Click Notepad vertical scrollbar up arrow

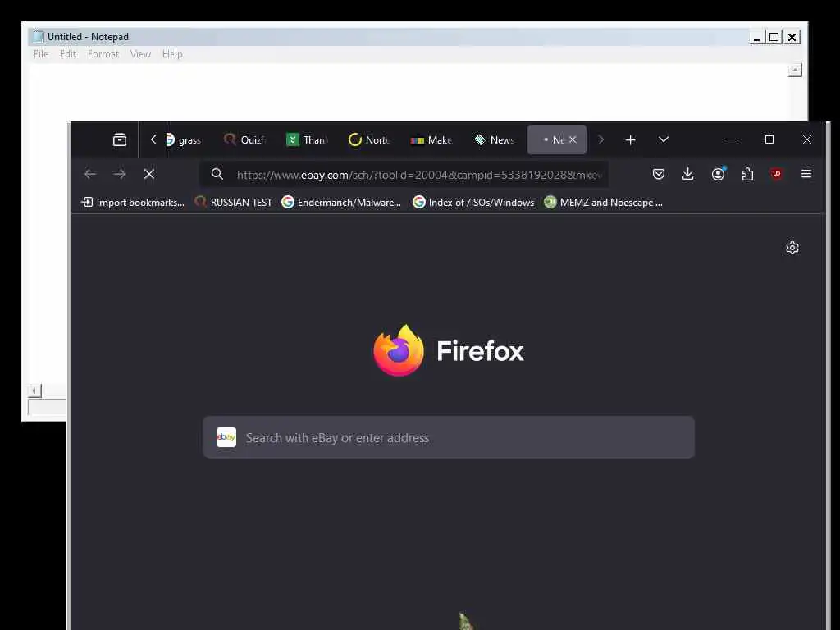coord(795,71)
